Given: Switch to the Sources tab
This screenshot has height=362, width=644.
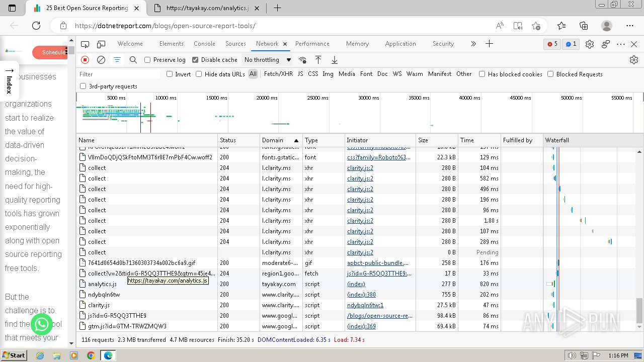Looking at the screenshot, I should [235, 44].
